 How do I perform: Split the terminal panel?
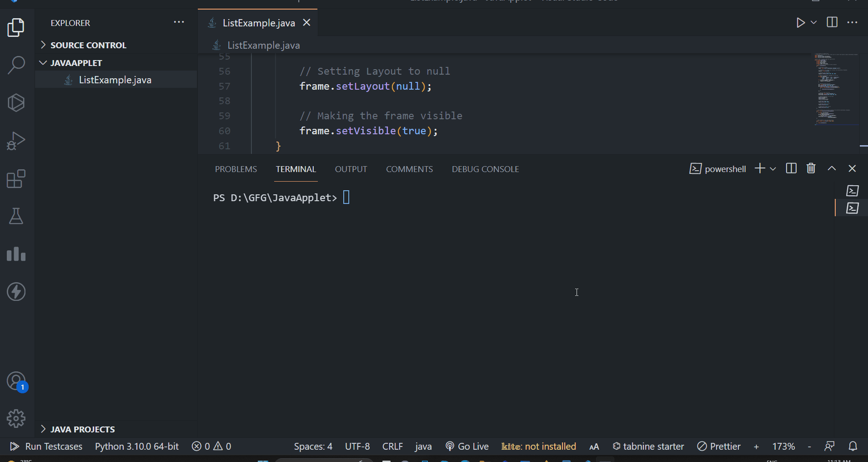click(x=791, y=169)
